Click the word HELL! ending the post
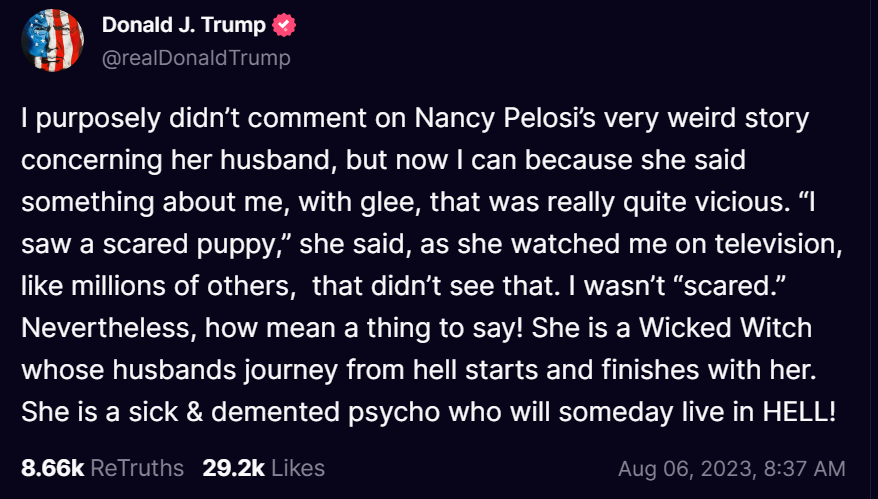 click(x=799, y=412)
